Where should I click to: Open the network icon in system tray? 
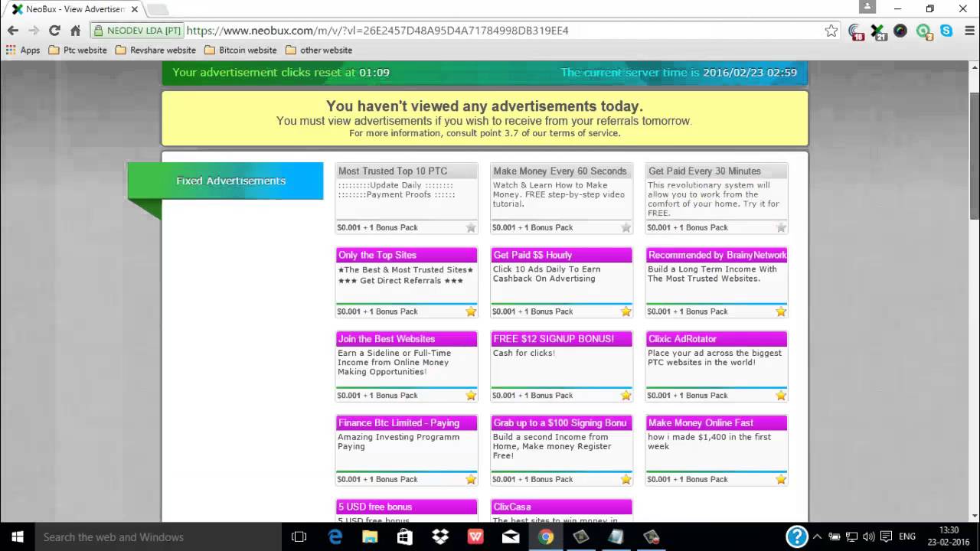click(851, 537)
